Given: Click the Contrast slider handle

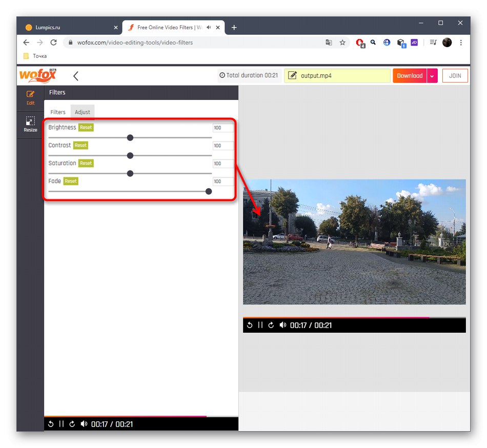Looking at the screenshot, I should pyautogui.click(x=130, y=155).
